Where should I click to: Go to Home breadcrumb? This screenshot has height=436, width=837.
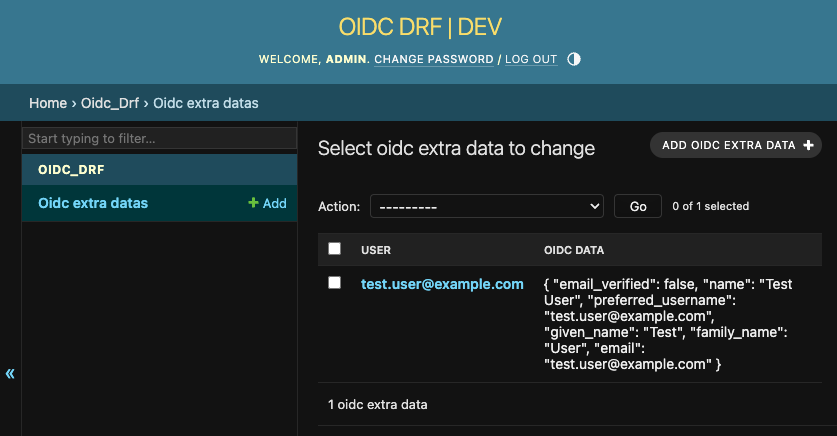coord(48,103)
